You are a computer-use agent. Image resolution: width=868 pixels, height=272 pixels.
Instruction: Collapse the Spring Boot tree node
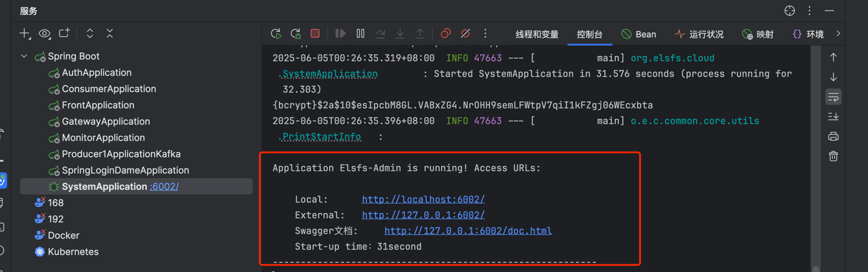pos(24,56)
